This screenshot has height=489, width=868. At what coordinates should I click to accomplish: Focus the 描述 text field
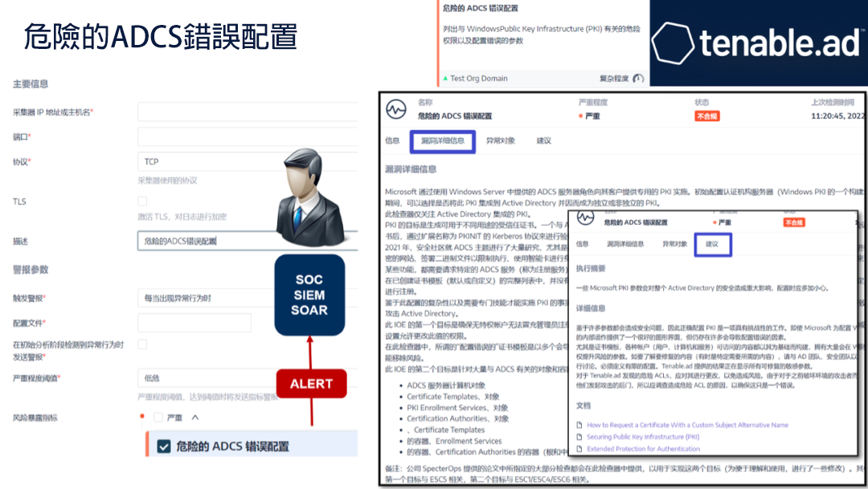[x=248, y=241]
